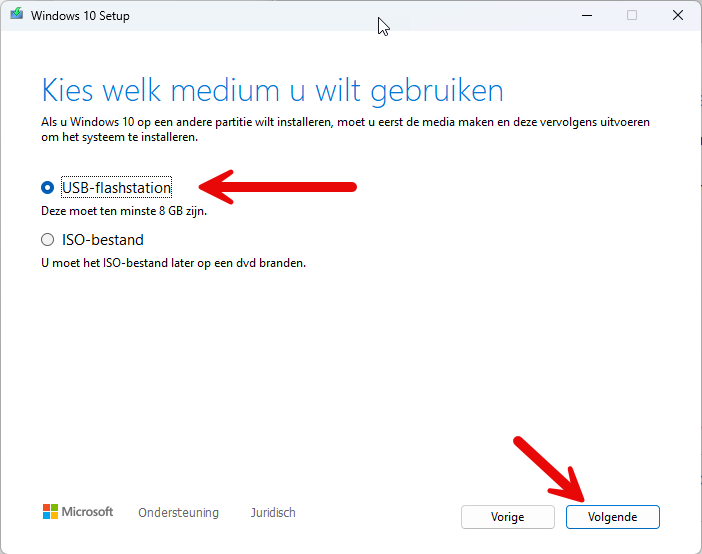This screenshot has height=554, width=702.
Task: Choose the ISO-bestand radio option
Action: 47,240
